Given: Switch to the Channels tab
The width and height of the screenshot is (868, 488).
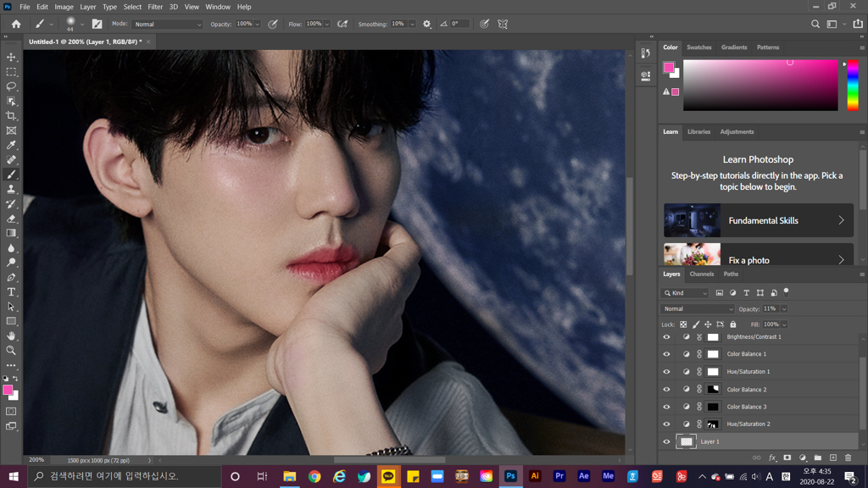Looking at the screenshot, I should point(701,274).
